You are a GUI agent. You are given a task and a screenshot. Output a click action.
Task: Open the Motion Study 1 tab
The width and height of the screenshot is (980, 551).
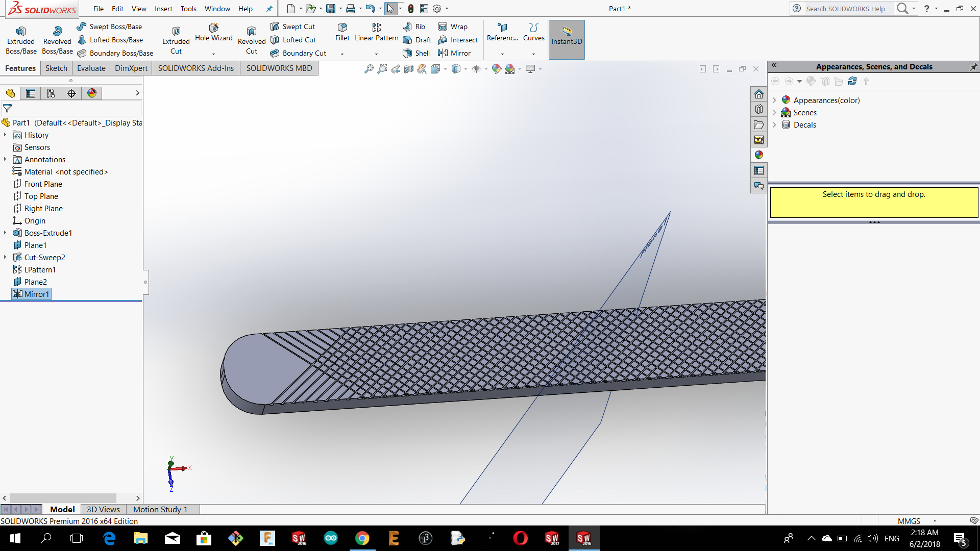160,509
